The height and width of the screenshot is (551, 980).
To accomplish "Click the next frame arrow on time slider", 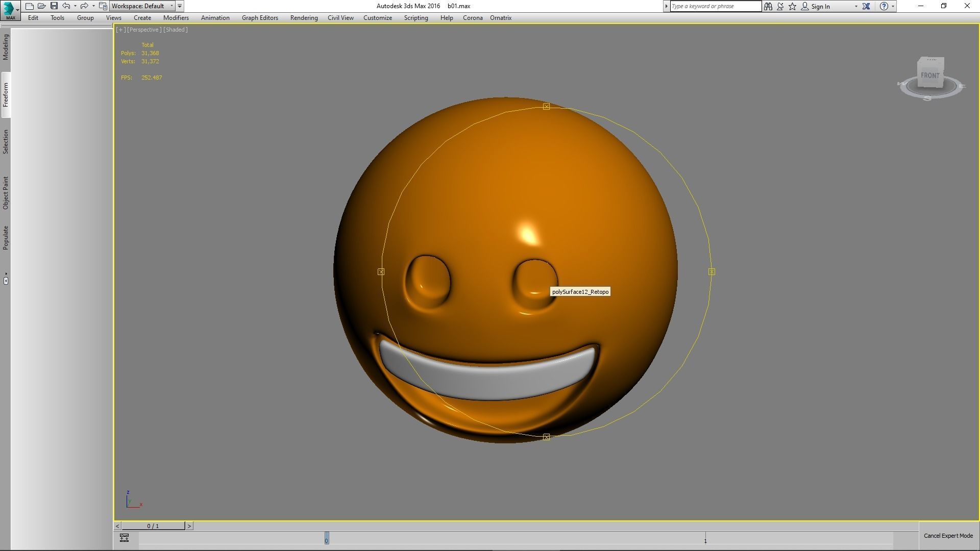I will [x=189, y=526].
